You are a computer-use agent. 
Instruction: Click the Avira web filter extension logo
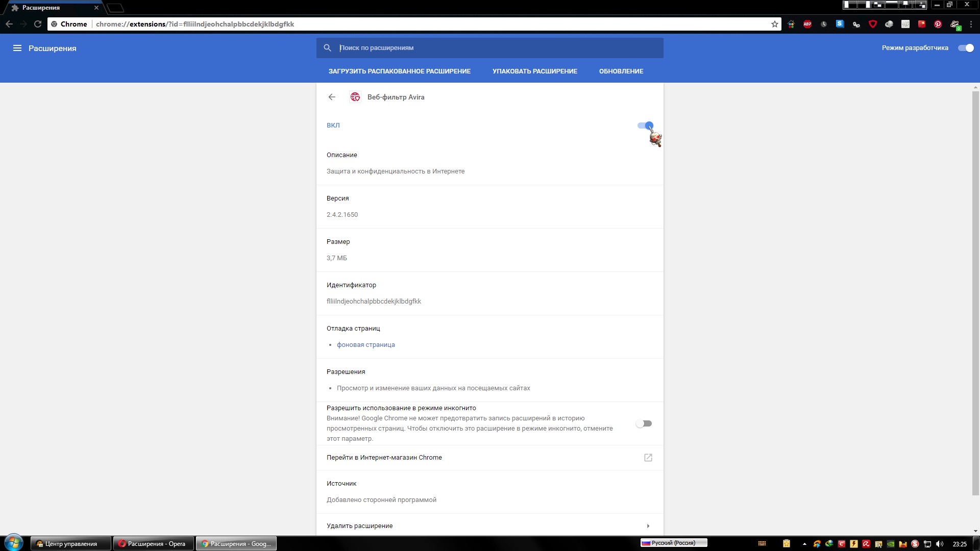click(x=355, y=97)
